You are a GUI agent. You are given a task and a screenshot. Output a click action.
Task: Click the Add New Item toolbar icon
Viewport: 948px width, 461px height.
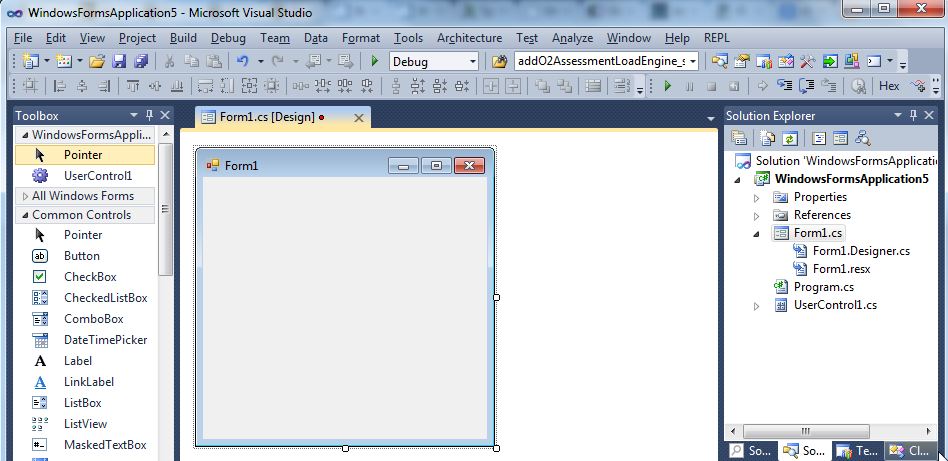point(63,62)
